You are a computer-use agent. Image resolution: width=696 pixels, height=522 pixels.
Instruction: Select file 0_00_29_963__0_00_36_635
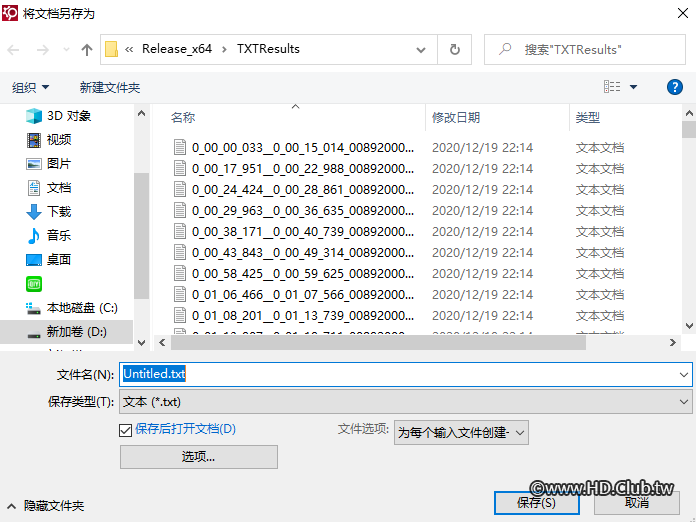tap(302, 210)
